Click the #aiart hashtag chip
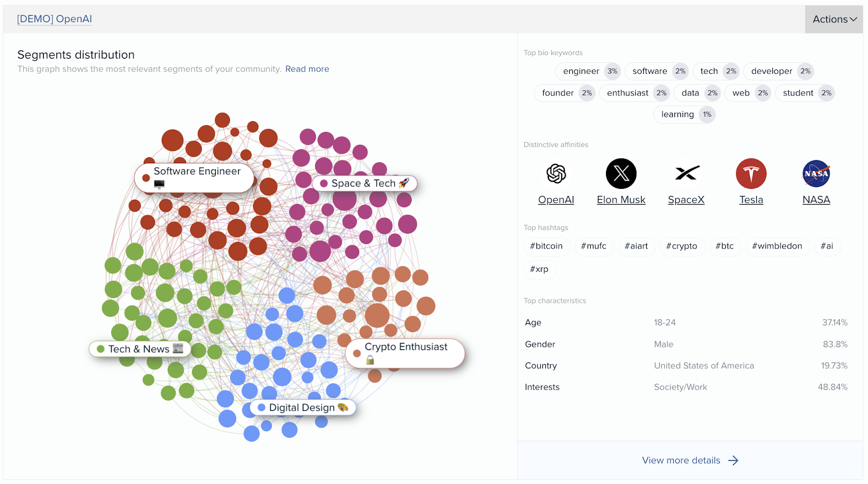 (x=636, y=246)
